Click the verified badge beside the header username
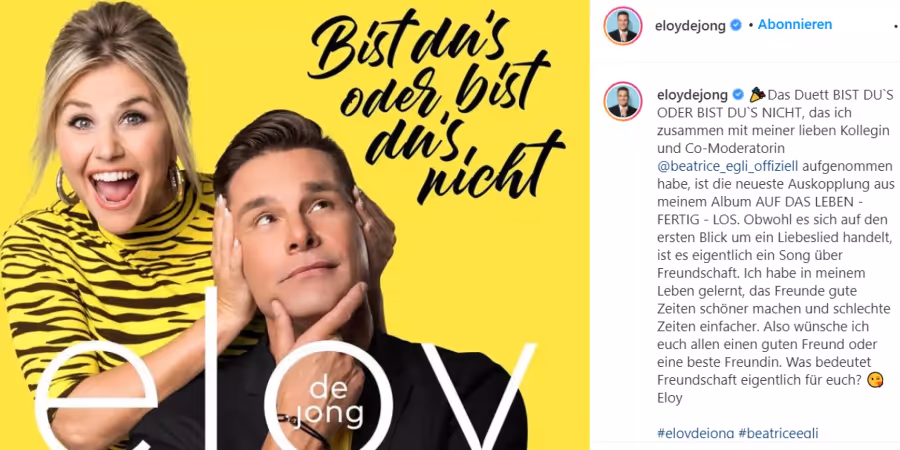 [736, 25]
